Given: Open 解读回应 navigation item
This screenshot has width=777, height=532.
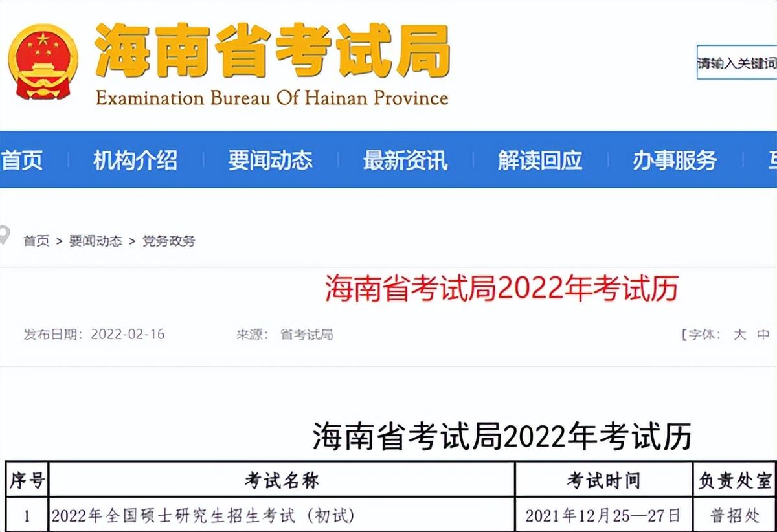Looking at the screenshot, I should (x=539, y=161).
